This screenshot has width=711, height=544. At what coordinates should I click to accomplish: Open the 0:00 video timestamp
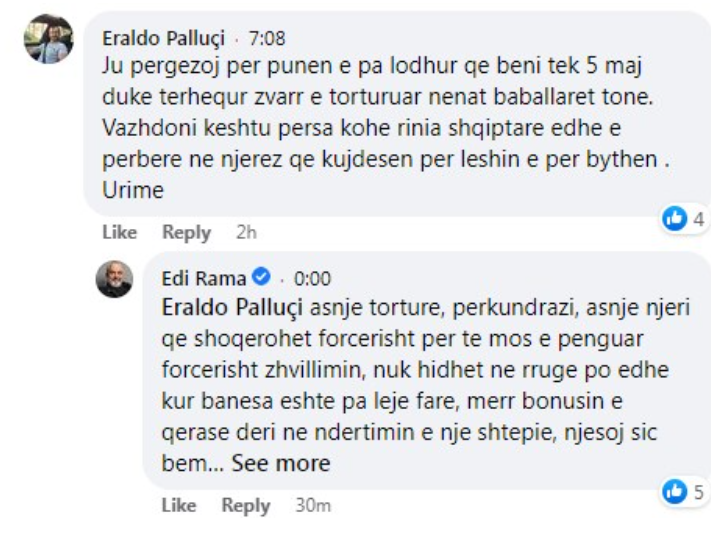(312, 278)
